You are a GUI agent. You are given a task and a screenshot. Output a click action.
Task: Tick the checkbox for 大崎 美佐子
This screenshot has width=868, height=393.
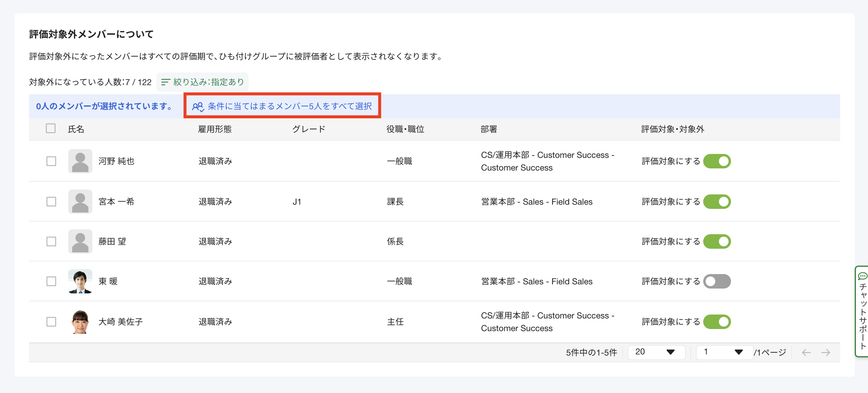click(51, 321)
